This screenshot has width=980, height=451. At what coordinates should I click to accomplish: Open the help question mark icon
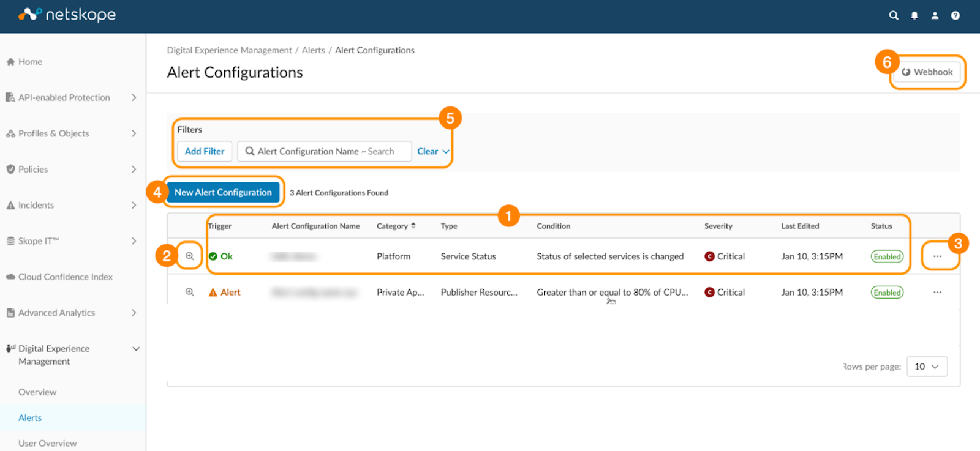point(956,15)
